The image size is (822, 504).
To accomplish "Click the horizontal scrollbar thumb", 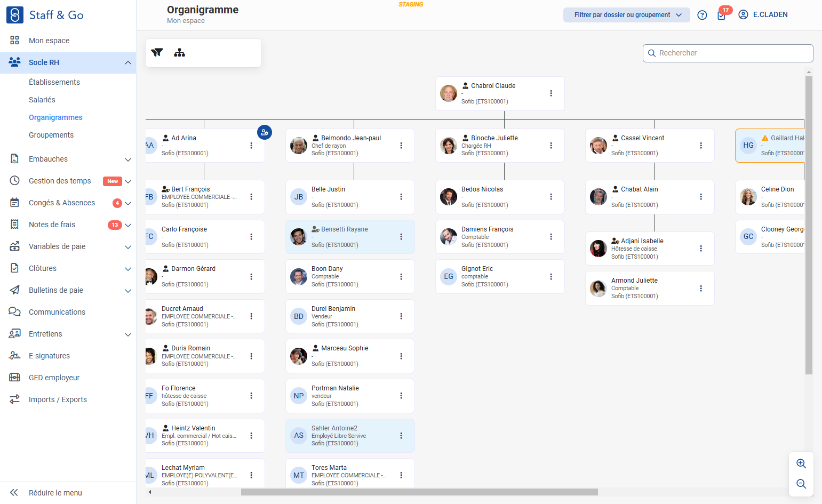I will point(419,492).
